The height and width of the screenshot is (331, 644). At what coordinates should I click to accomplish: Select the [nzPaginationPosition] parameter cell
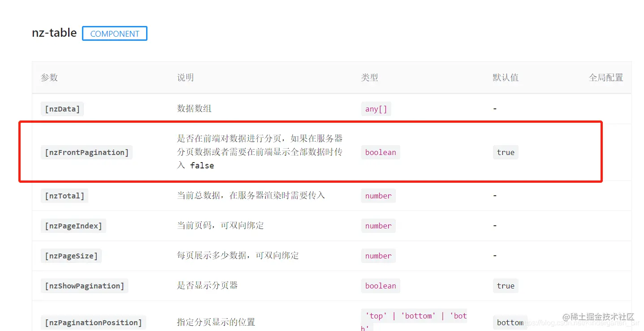(x=93, y=322)
